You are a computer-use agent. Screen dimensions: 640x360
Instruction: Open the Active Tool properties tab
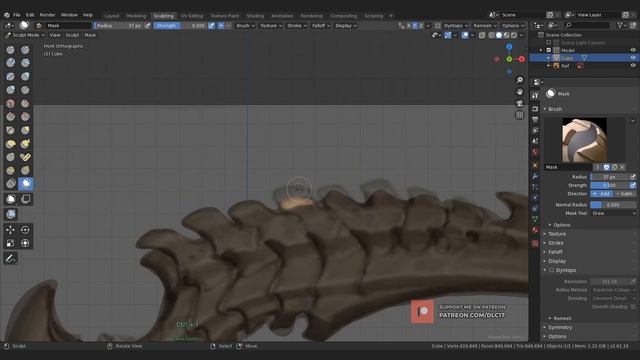point(535,96)
